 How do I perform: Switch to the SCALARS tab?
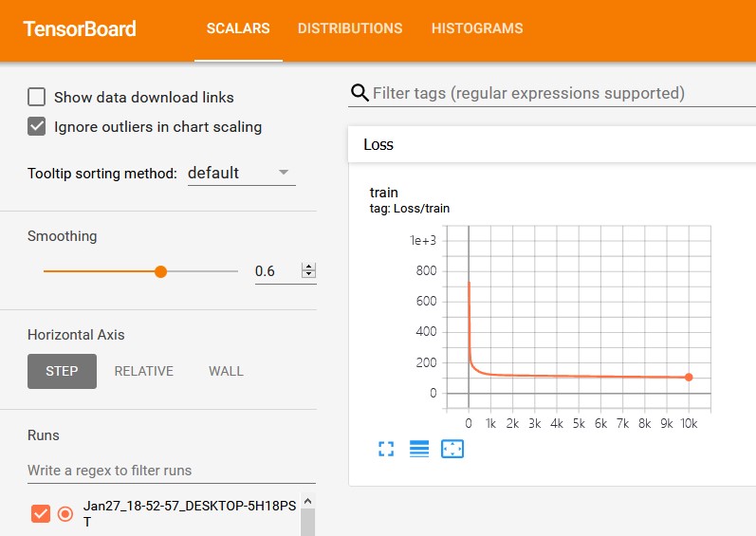pos(238,28)
